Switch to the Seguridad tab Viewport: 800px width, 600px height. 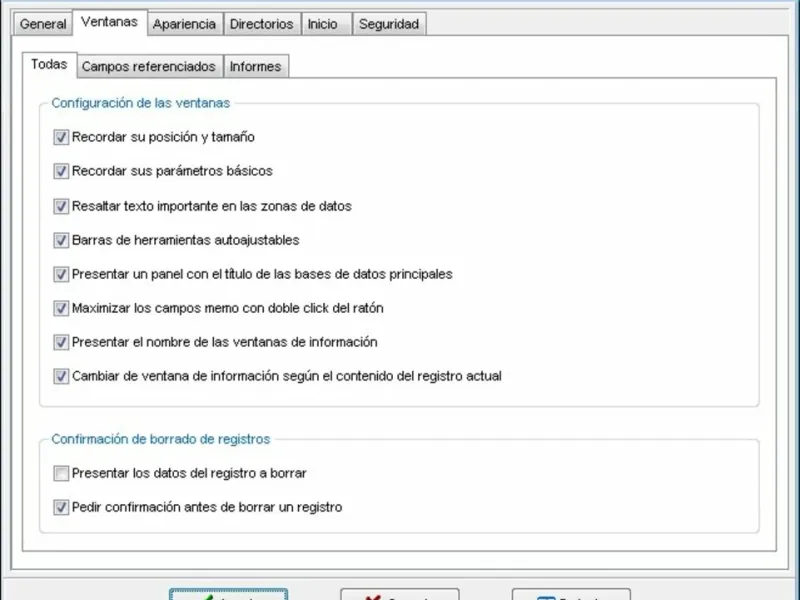click(389, 24)
